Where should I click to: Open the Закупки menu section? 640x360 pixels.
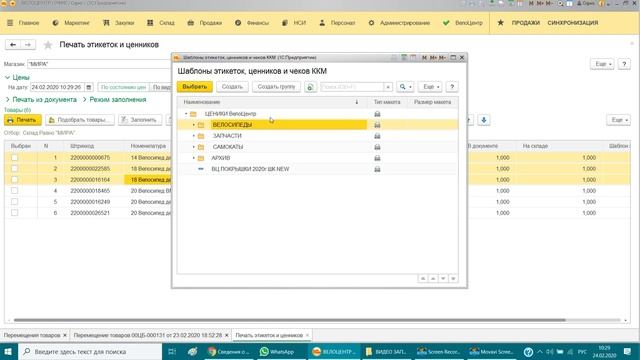[x=119, y=23]
